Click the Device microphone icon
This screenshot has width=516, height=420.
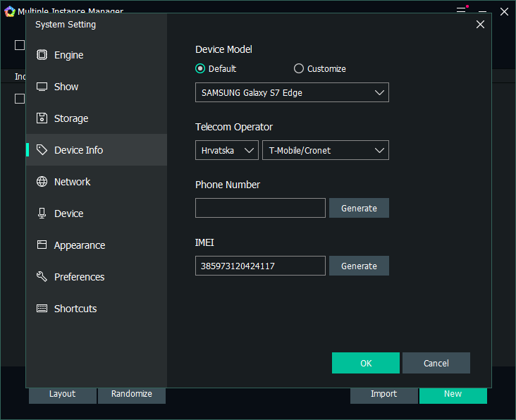click(x=42, y=214)
